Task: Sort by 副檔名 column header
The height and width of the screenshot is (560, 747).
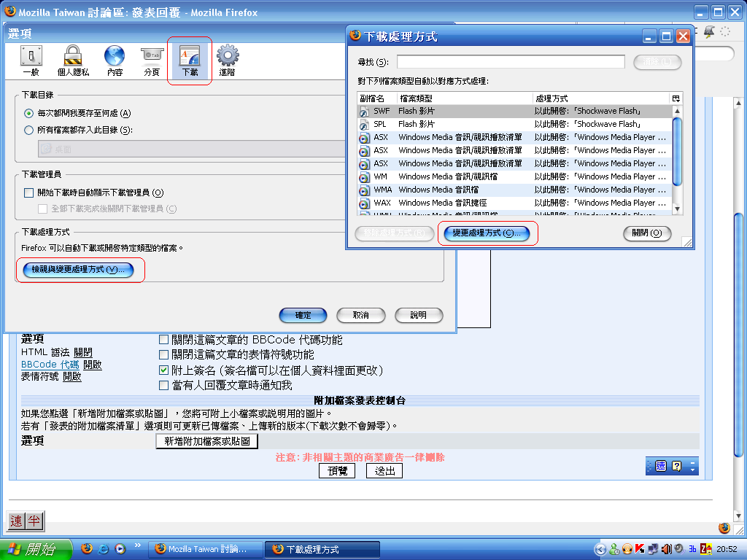Action: (377, 98)
